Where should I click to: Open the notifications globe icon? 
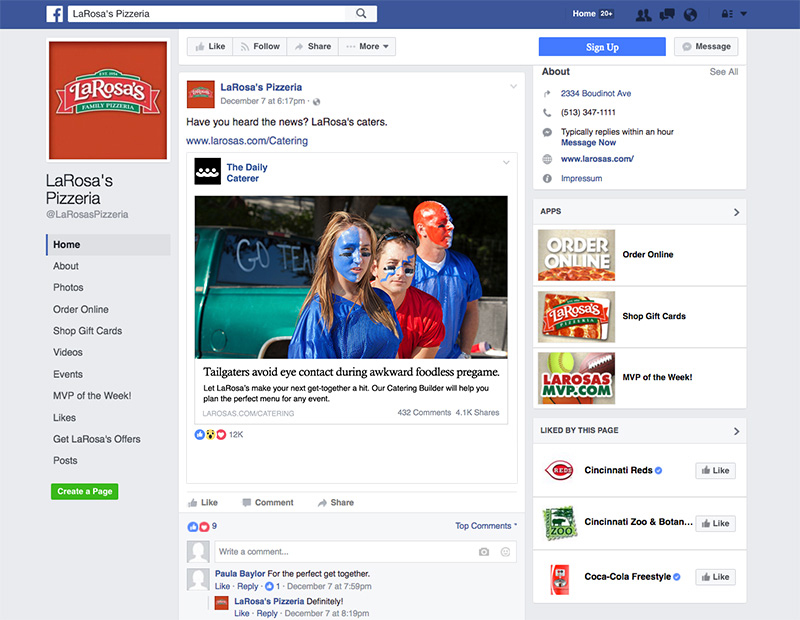[x=690, y=15]
